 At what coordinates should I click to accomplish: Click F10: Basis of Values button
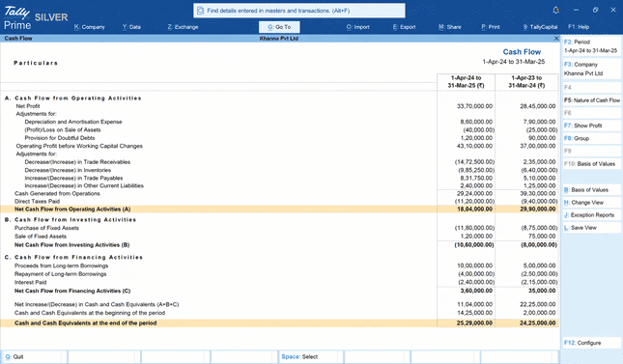(x=592, y=164)
